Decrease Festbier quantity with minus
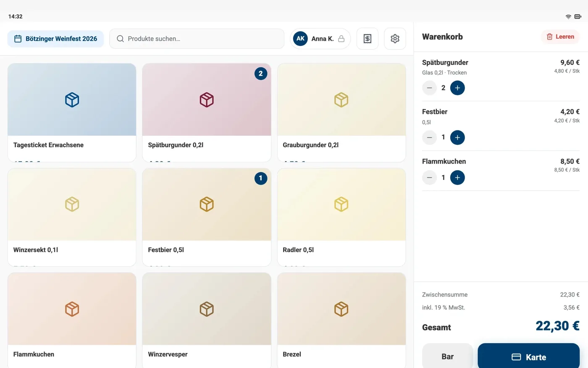Image resolution: width=588 pixels, height=368 pixels. click(429, 138)
